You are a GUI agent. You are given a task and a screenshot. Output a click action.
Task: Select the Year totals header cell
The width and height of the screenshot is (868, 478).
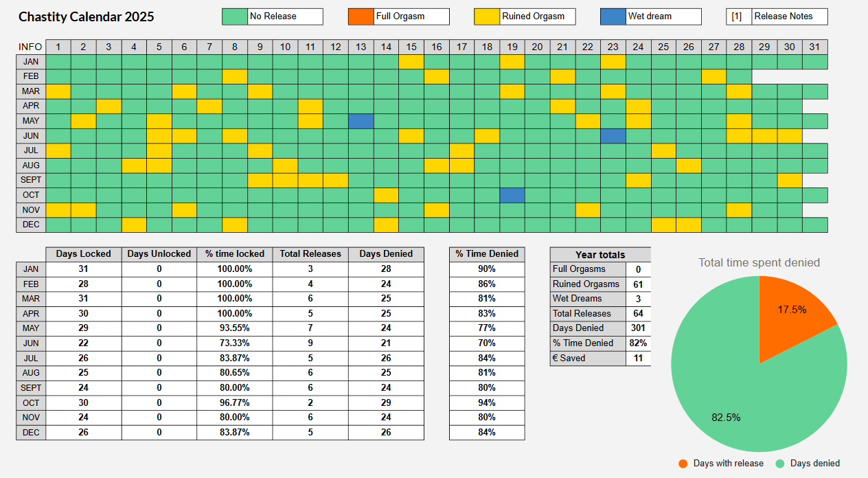[x=599, y=255]
